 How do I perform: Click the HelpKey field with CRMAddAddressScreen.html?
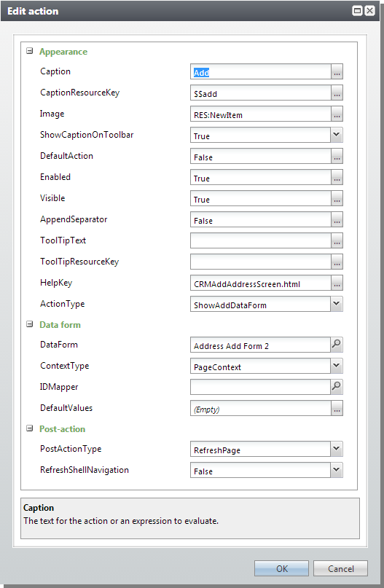click(x=261, y=283)
